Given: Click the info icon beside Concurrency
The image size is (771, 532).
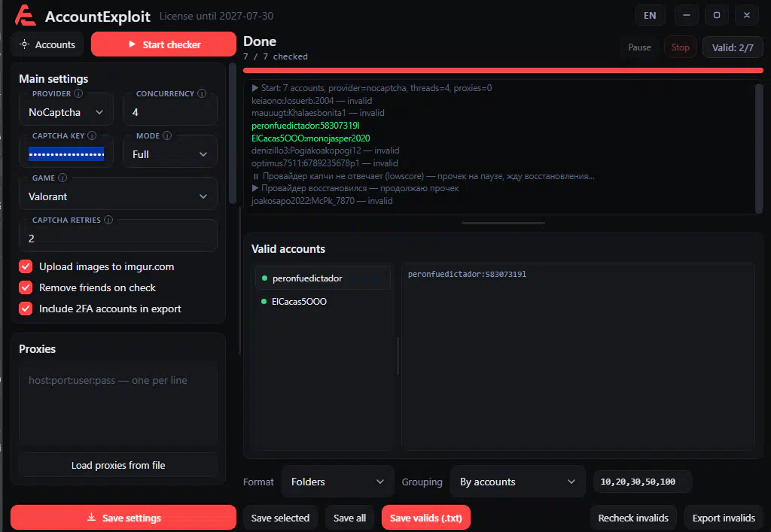Looking at the screenshot, I should pyautogui.click(x=202, y=93).
